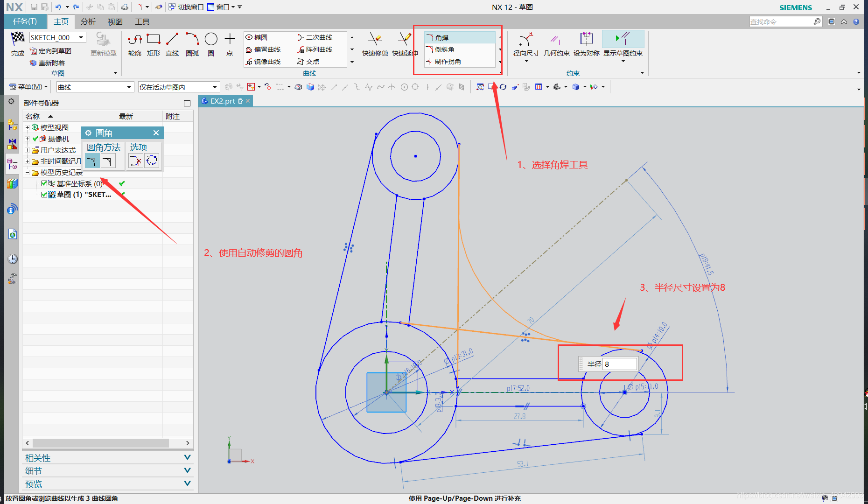The width and height of the screenshot is (868, 504).
Task: Select the Line (直线) tool
Action: tap(172, 44)
